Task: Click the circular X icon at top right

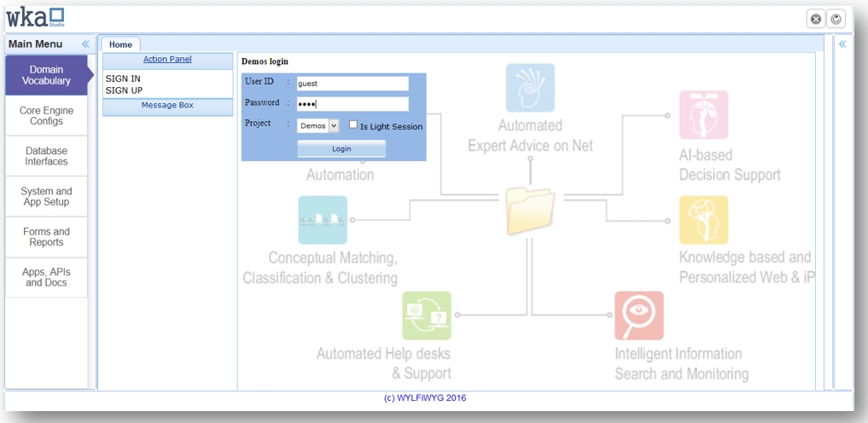Action: [815, 19]
